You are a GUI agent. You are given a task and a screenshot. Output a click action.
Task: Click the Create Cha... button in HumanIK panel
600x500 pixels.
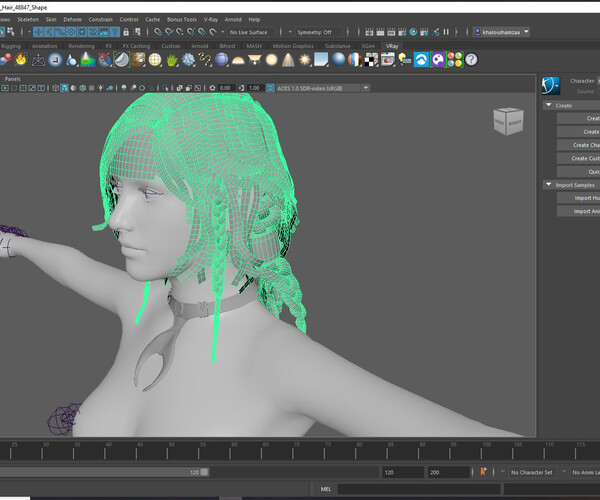pos(579,145)
